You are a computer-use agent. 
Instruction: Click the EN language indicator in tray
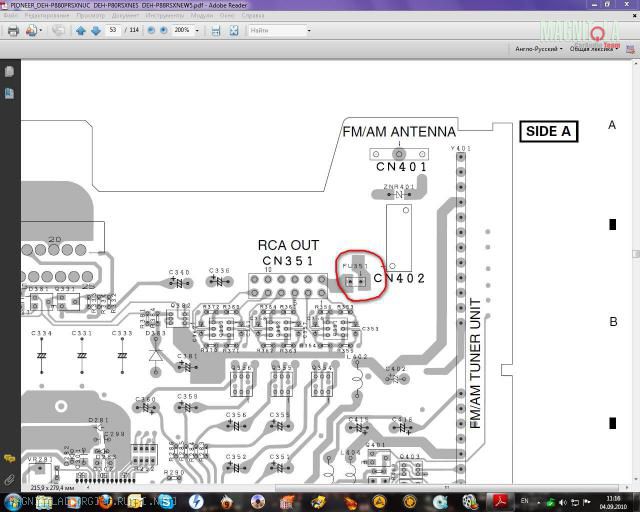[x=524, y=501]
